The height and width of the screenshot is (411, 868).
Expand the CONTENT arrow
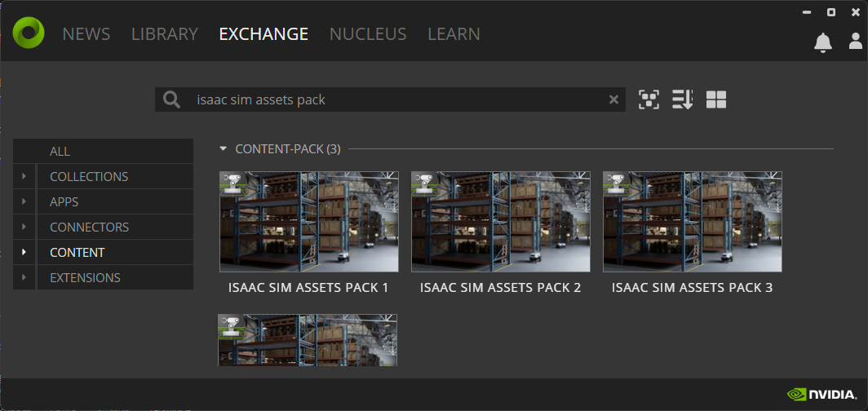[x=24, y=252]
